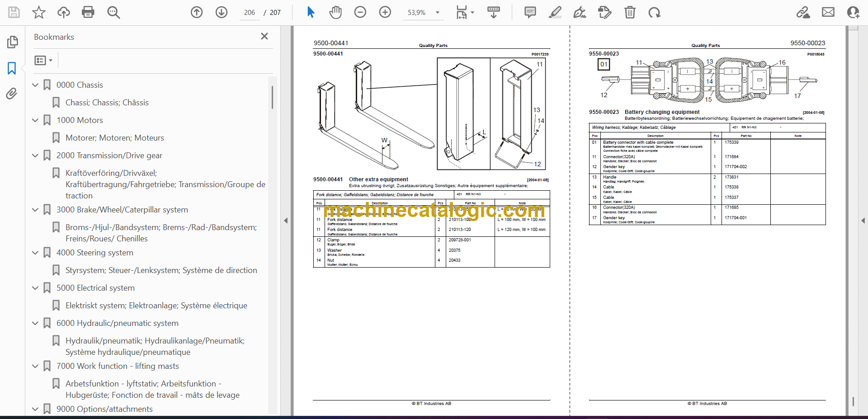Viewport: 868px width, 419px height.
Task: Click the zoom out minus button
Action: [360, 12]
